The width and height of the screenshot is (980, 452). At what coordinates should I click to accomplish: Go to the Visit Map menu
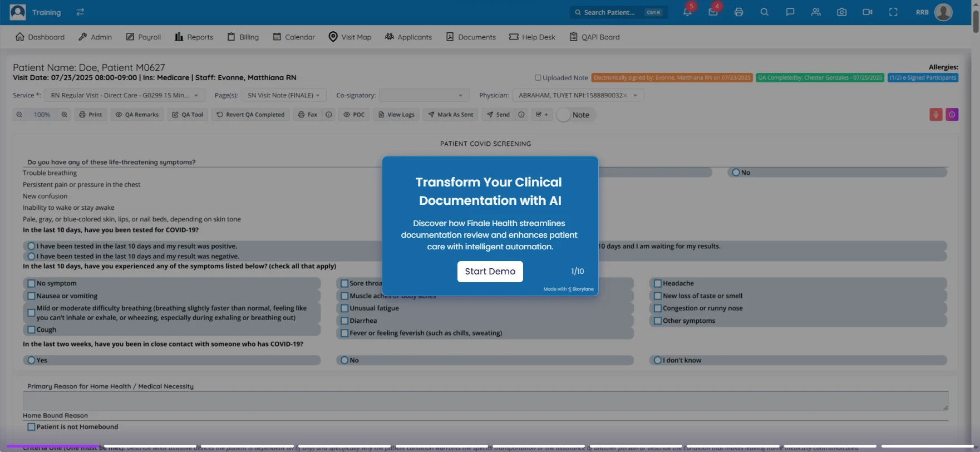click(x=349, y=37)
